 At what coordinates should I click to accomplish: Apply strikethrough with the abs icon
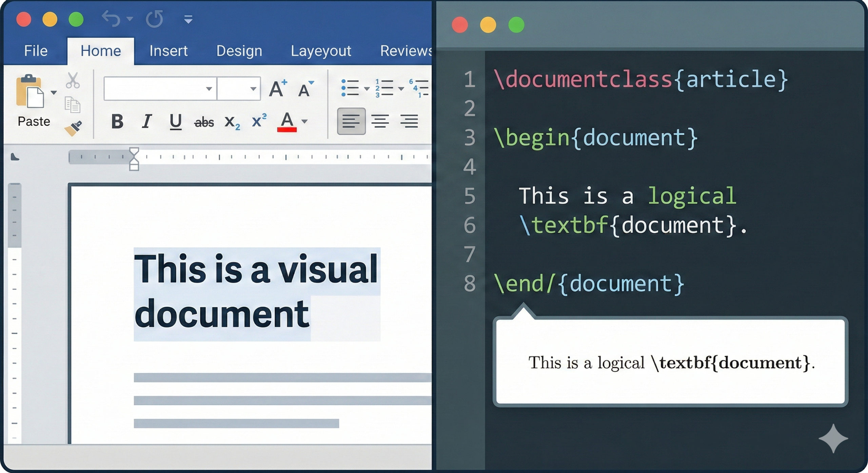[204, 122]
